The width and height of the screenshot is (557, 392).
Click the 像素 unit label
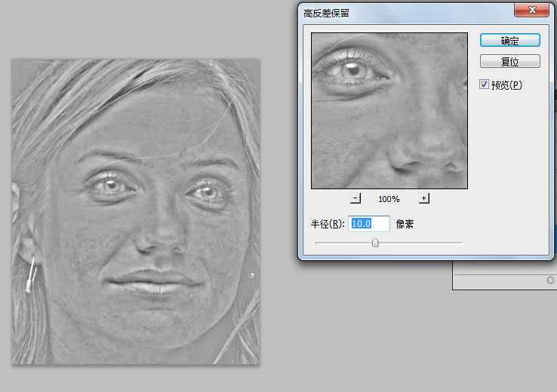[x=405, y=224]
